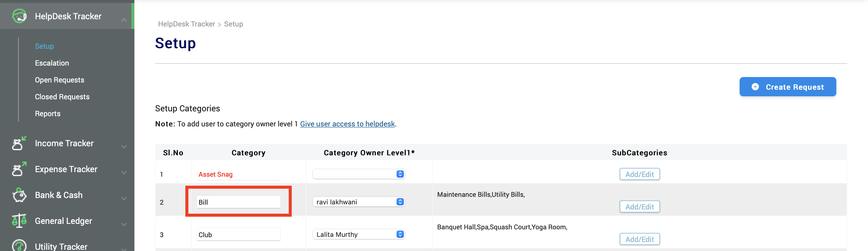Viewport: 868px width, 251px height.
Task: Click the HelpDesk Tracker headset icon
Action: point(19,16)
